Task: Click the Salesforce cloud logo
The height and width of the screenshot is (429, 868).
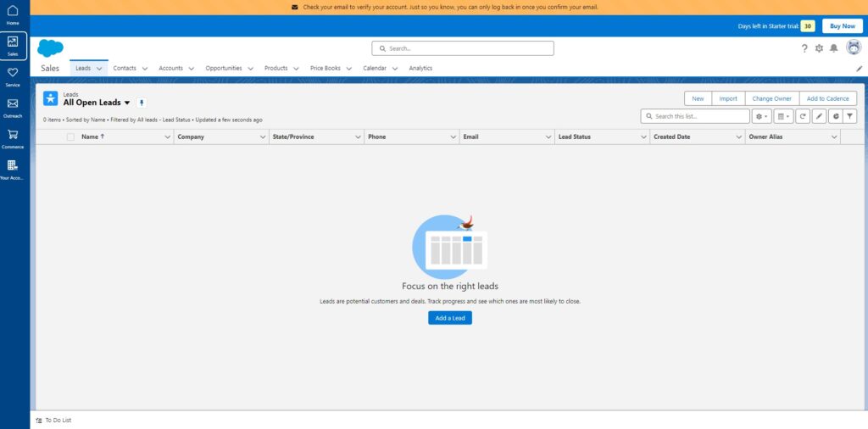Action: pos(50,48)
